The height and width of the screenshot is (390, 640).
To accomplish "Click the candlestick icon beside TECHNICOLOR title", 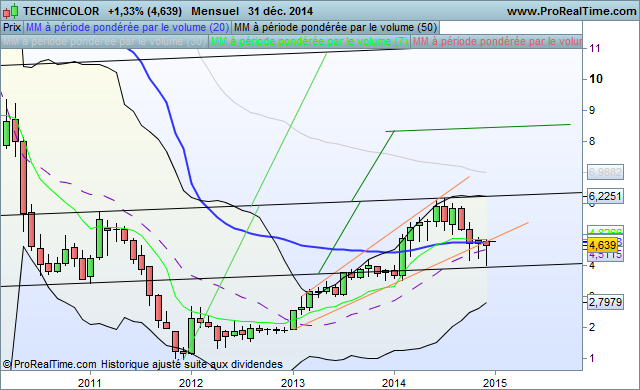I will click(11, 11).
